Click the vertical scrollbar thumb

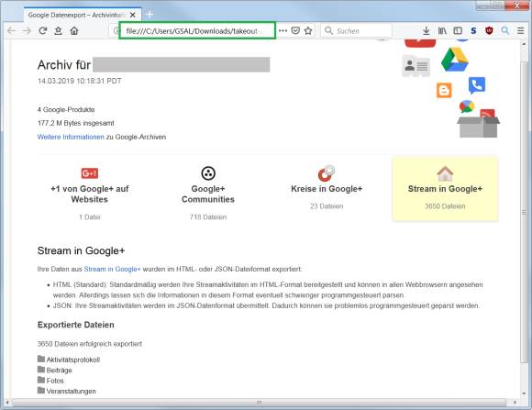pos(525,213)
